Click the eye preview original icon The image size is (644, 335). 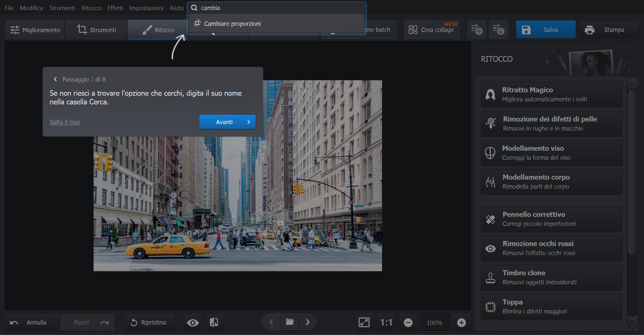pyautogui.click(x=193, y=323)
